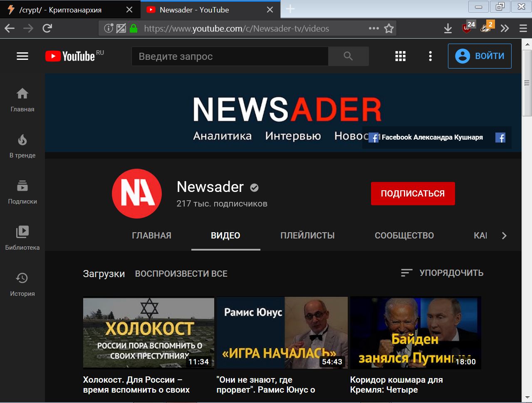Open the Загрузки uploads filter
532x403 pixels.
104,274
